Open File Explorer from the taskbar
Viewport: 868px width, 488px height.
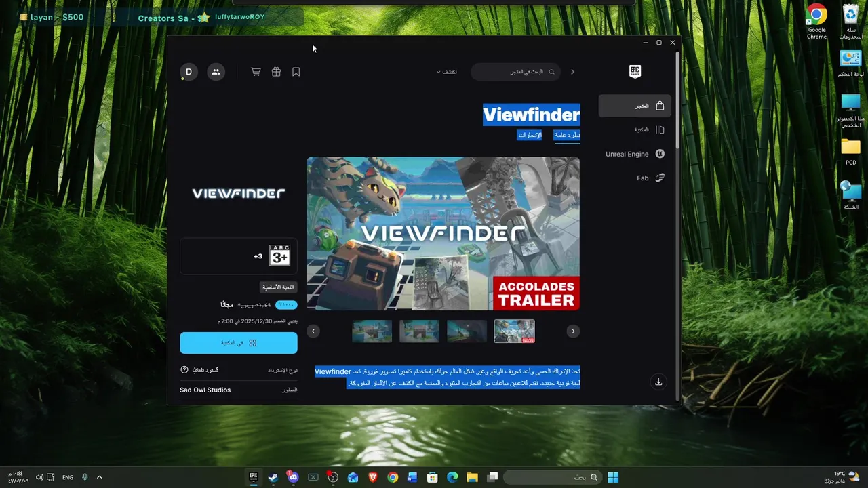pyautogui.click(x=472, y=477)
